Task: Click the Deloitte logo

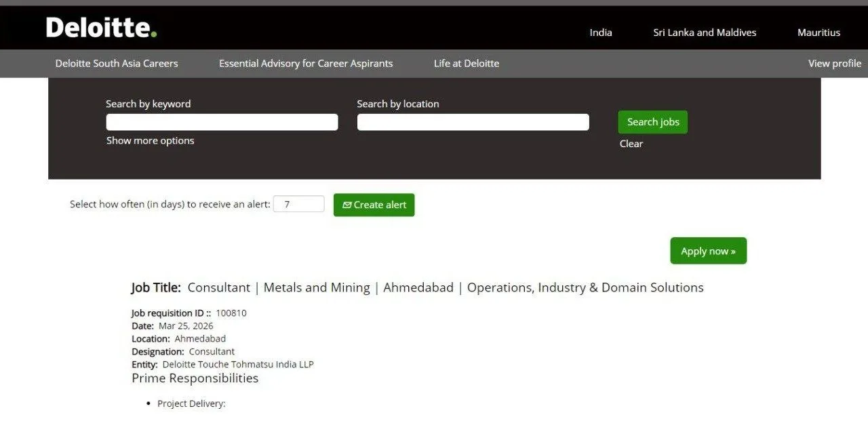Action: [101, 28]
